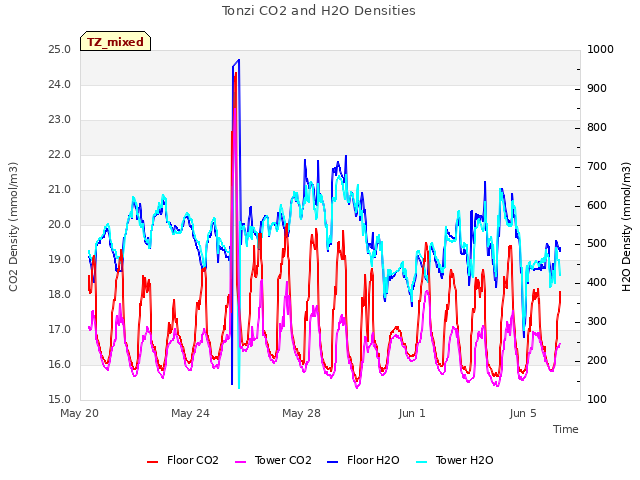This screenshot has height=480, width=640.
Task: Click the 20.0 left axis value
Action: (60, 225)
